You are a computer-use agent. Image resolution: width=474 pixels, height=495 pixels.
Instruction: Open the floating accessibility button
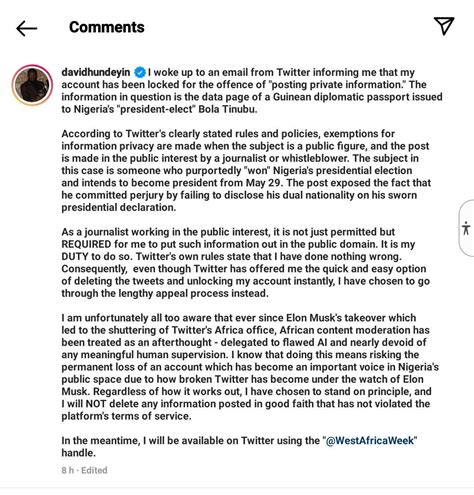tap(466, 228)
